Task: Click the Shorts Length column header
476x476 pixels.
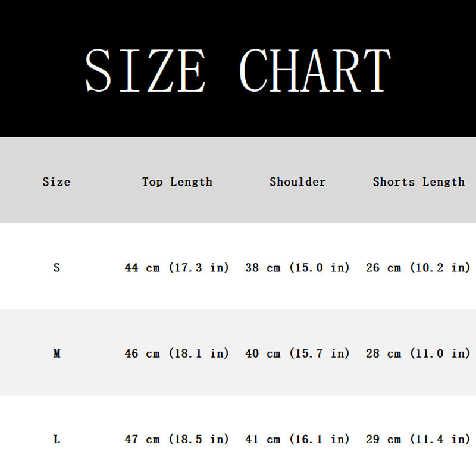Action: tap(419, 182)
